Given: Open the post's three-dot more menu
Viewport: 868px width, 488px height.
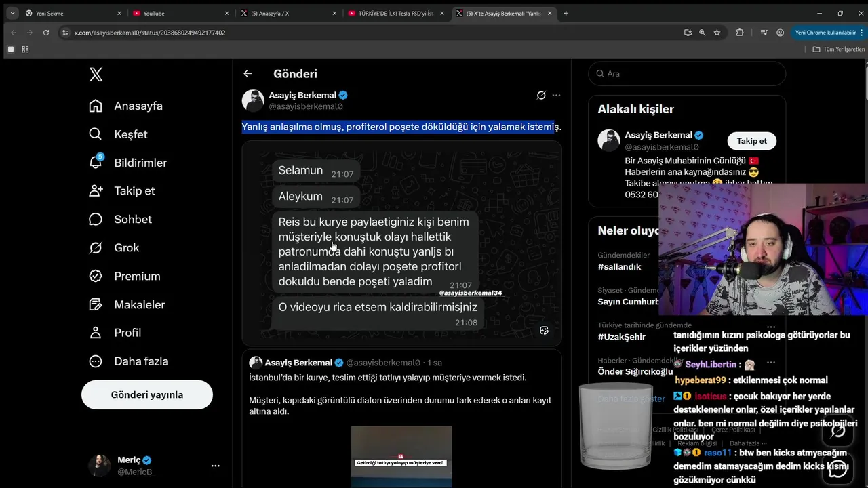Looking at the screenshot, I should click(556, 96).
